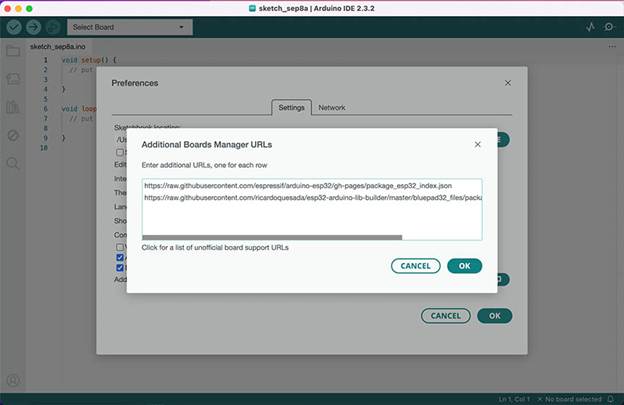Open the Search sidebar icon
The width and height of the screenshot is (624, 405).
[13, 163]
